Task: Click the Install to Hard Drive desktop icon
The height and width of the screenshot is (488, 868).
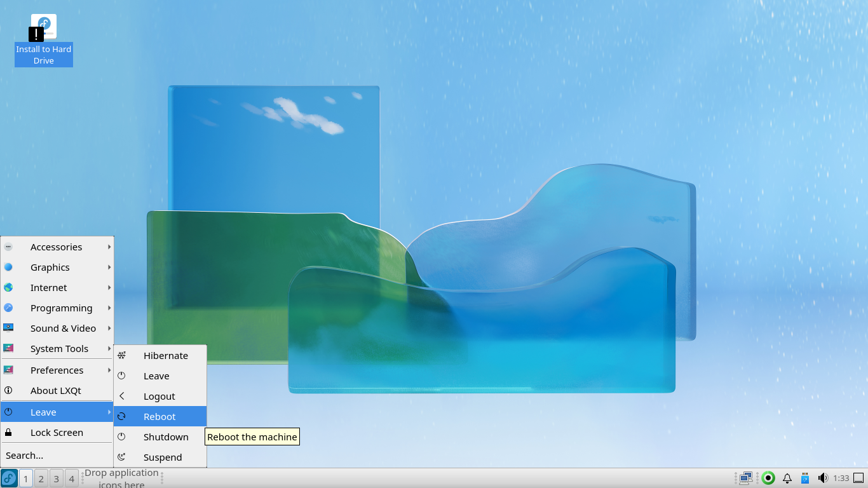Action: (43, 40)
